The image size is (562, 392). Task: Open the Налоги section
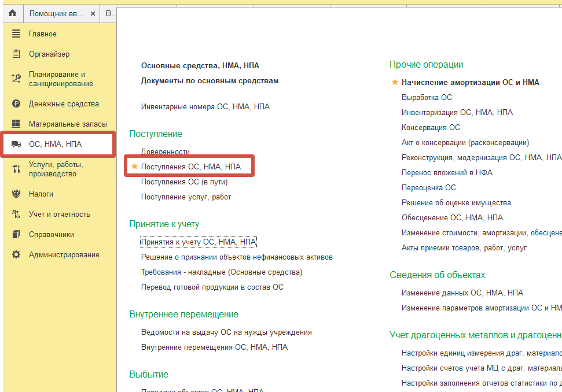pos(41,194)
